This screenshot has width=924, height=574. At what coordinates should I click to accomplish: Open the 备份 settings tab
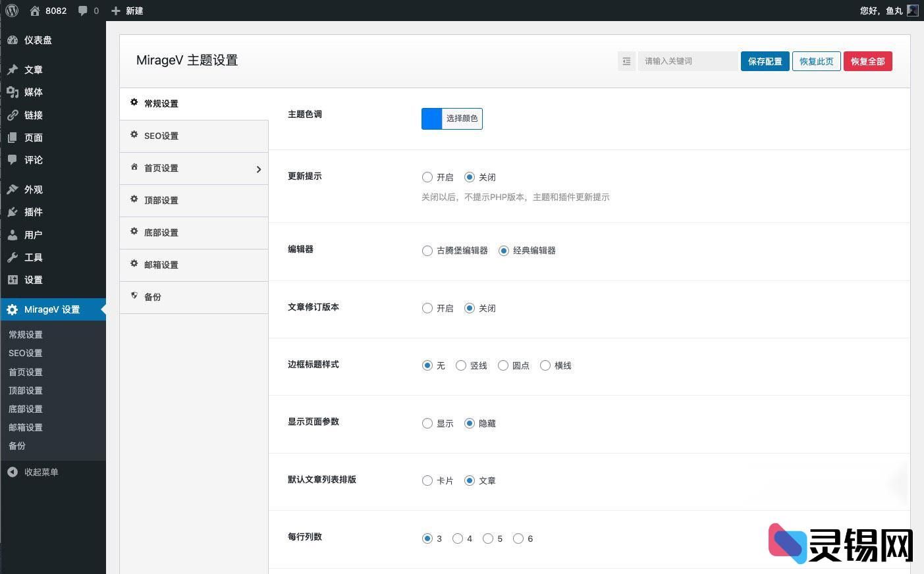coord(151,297)
